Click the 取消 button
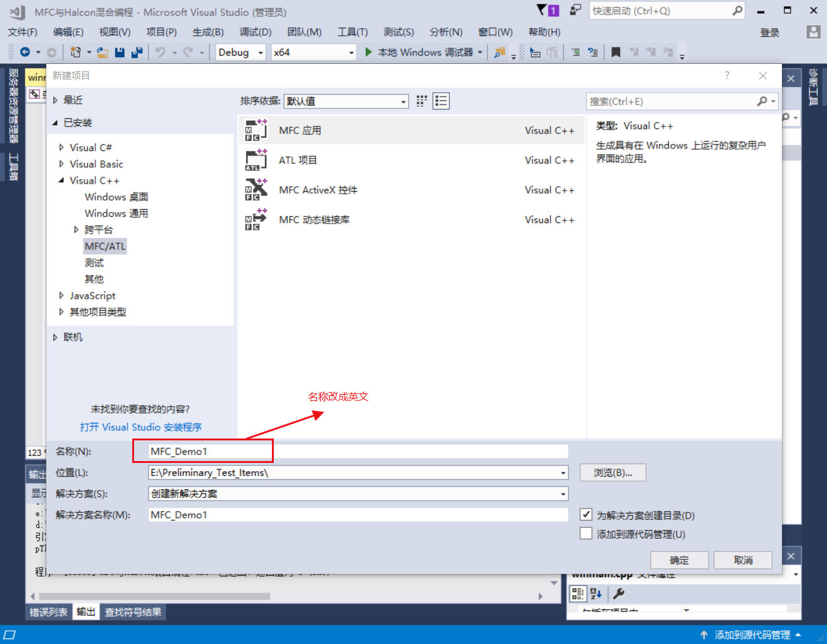827x644 pixels. [x=743, y=560]
